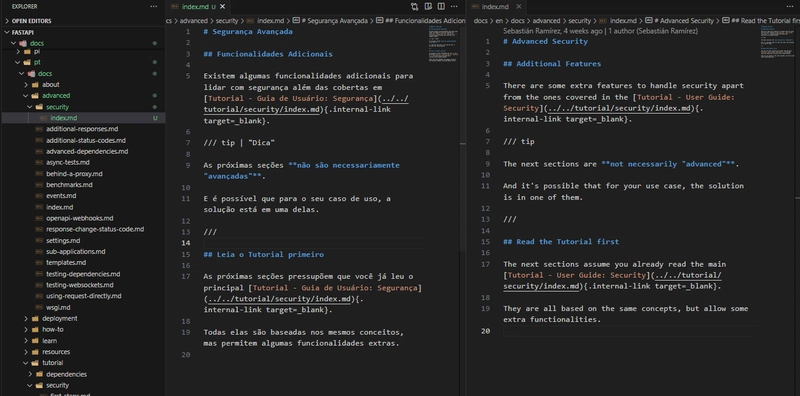Screen dimensions: 800x396
Task: Click the split editor right icon
Action: (441, 7)
